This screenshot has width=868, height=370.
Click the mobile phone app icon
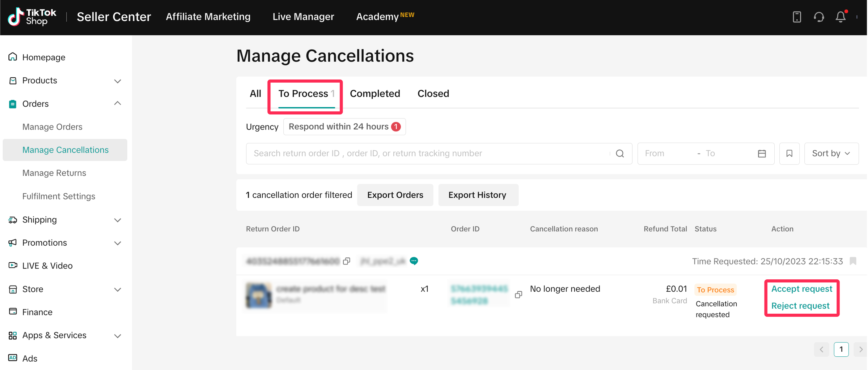coord(797,16)
